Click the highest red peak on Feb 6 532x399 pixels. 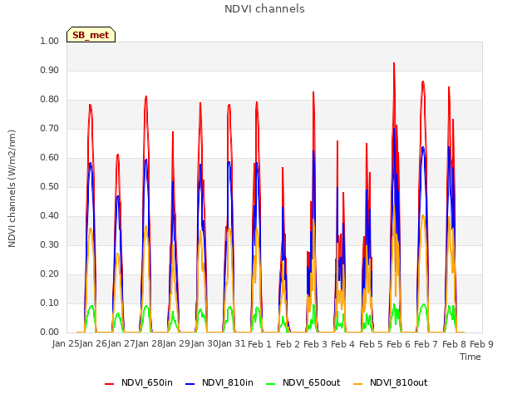click(394, 63)
